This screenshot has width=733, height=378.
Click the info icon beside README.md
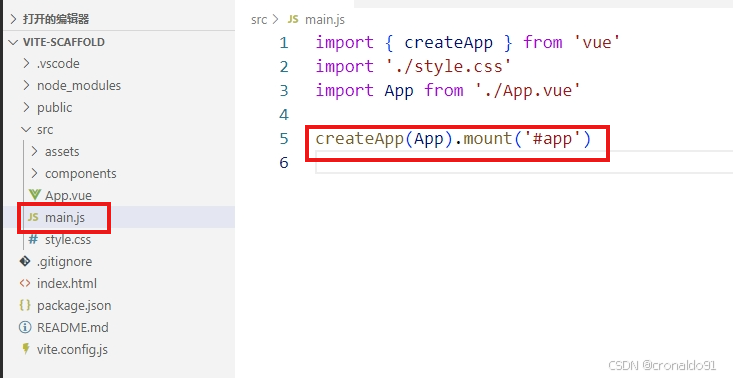pyautogui.click(x=25, y=327)
